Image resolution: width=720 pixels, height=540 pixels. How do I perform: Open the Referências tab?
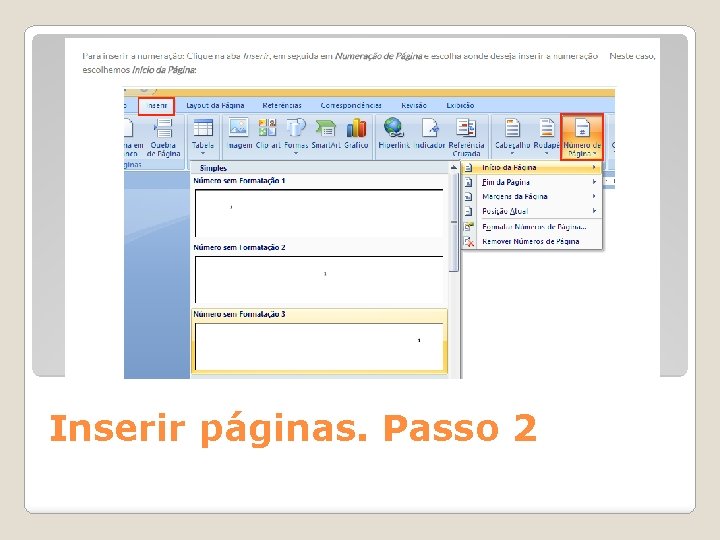click(282, 106)
